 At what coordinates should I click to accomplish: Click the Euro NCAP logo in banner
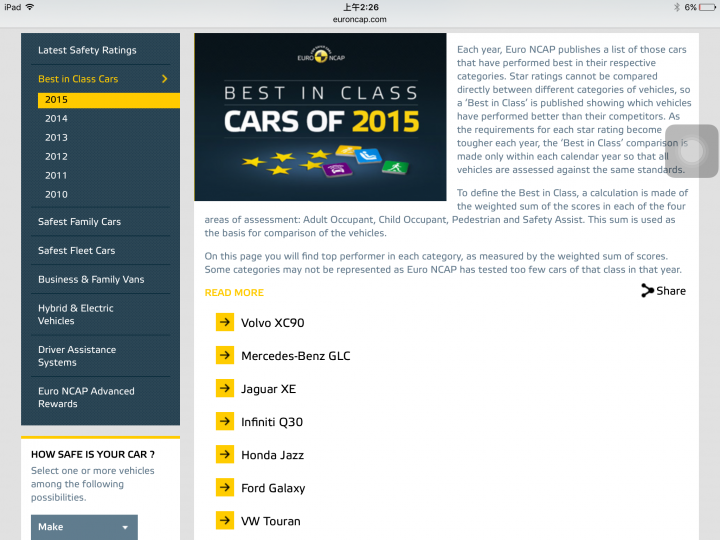pyautogui.click(x=321, y=56)
